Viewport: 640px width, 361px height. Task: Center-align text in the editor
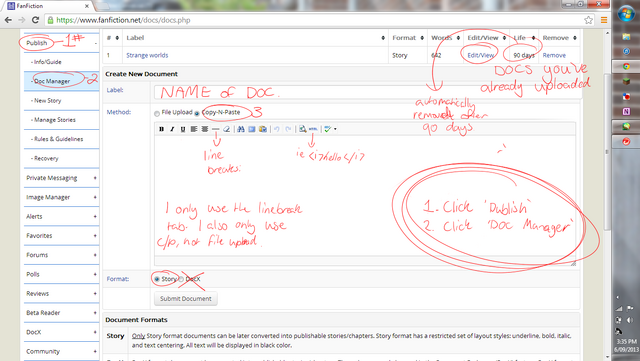point(204,129)
